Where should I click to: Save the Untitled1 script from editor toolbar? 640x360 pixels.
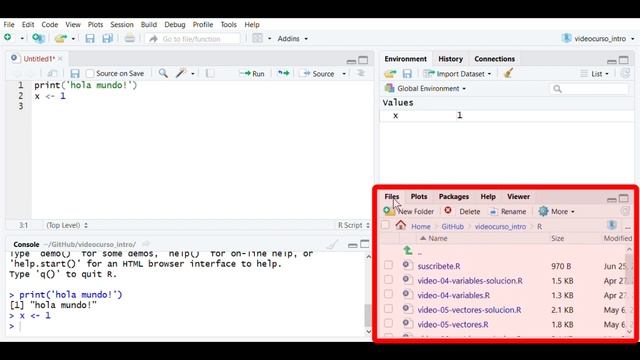pyautogui.click(x=75, y=73)
